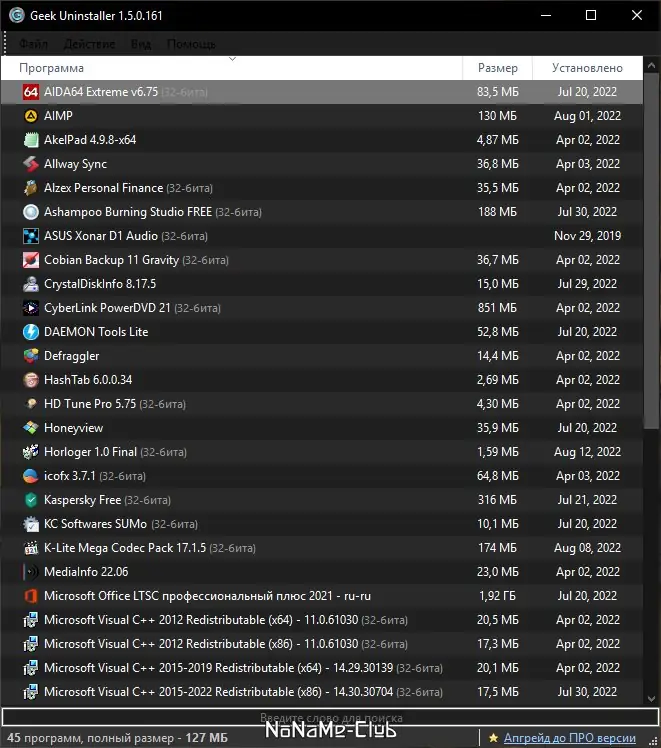
Task: Click the AkelPad notepad icon
Action: point(31,140)
